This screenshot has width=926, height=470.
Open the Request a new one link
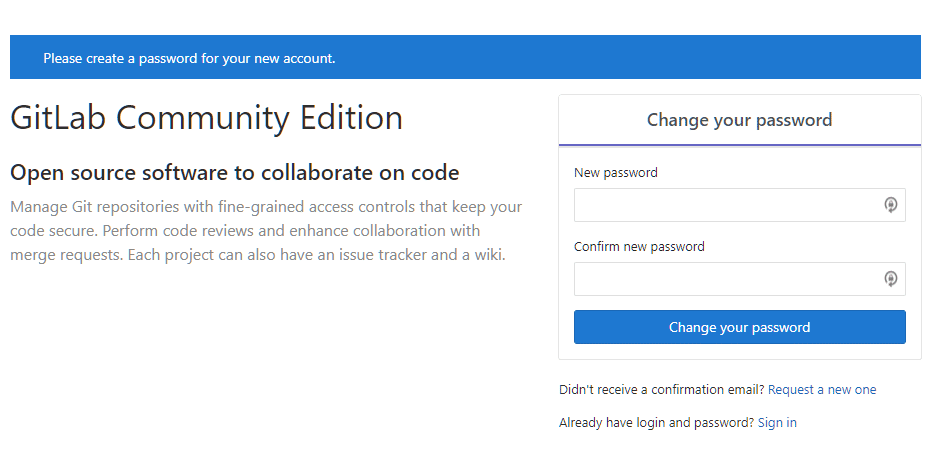coord(821,390)
